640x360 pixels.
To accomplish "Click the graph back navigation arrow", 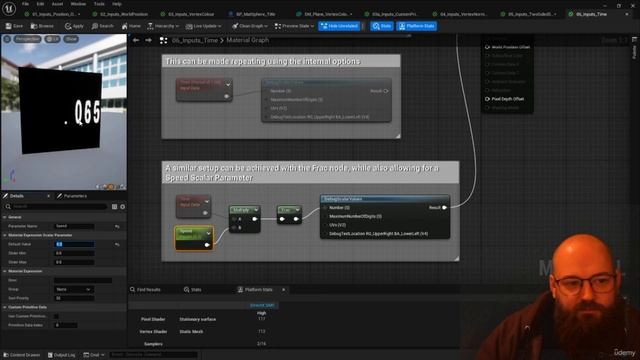I will pyautogui.click(x=136, y=40).
